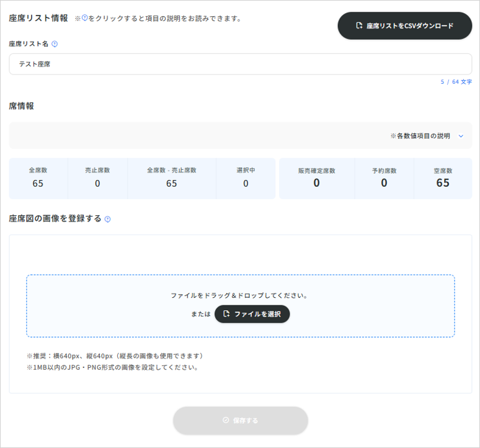Select the 売止席数 value cell
480x448 pixels.
[97, 178]
